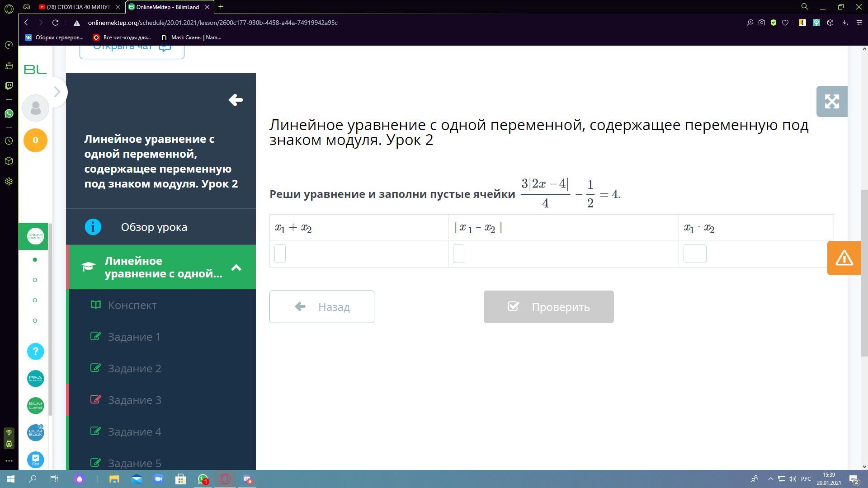Open the warning report orange button
This screenshot has height=488, width=868.
click(x=844, y=258)
